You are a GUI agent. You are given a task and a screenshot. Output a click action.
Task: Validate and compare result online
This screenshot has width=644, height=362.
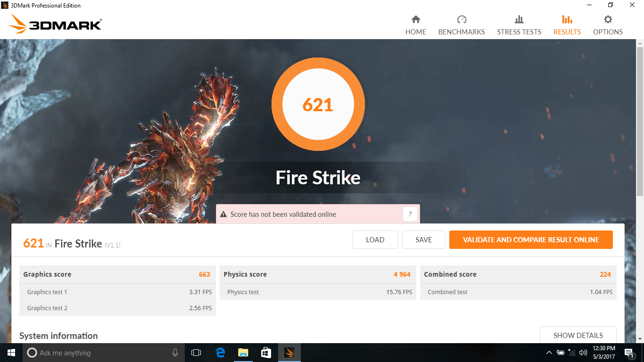[531, 239]
